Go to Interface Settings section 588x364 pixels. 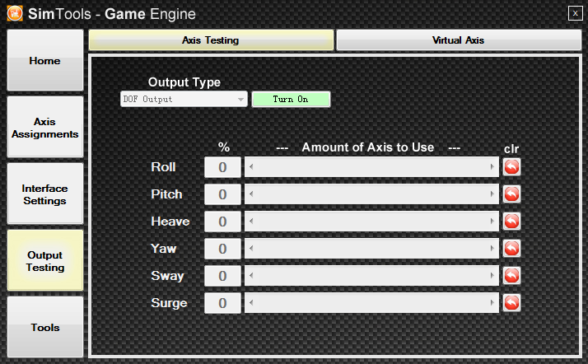45,194
